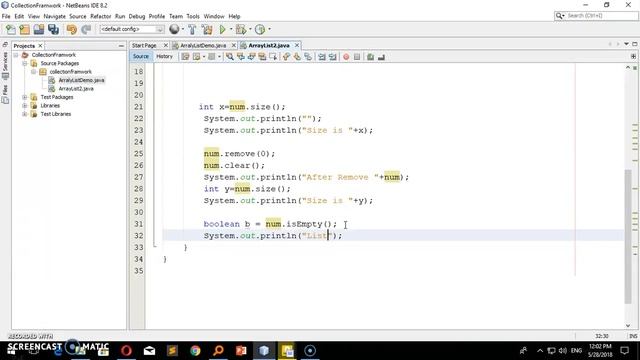Select ArrayList2.java in project tree
The height and width of the screenshot is (360, 640).
tap(76, 89)
